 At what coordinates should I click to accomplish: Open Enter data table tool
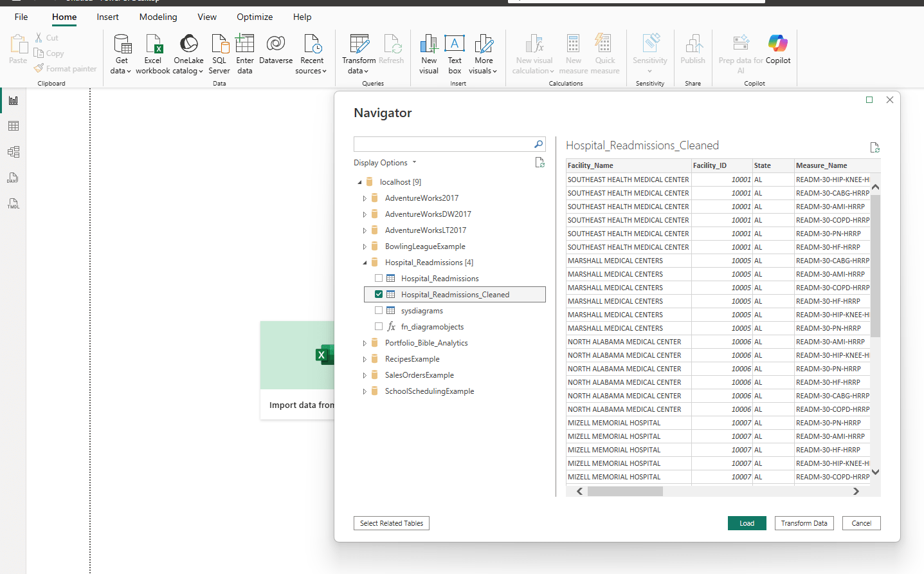point(244,54)
